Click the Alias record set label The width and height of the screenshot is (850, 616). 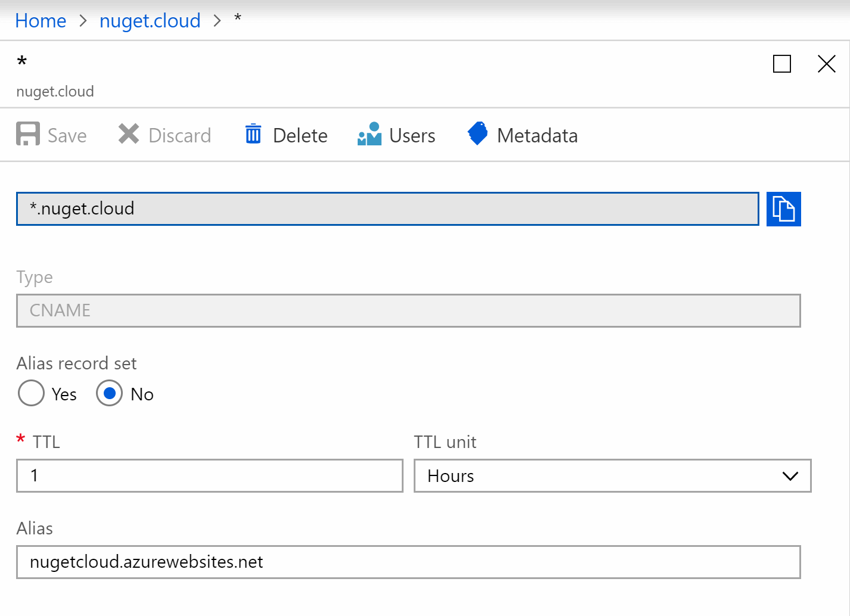tap(76, 363)
